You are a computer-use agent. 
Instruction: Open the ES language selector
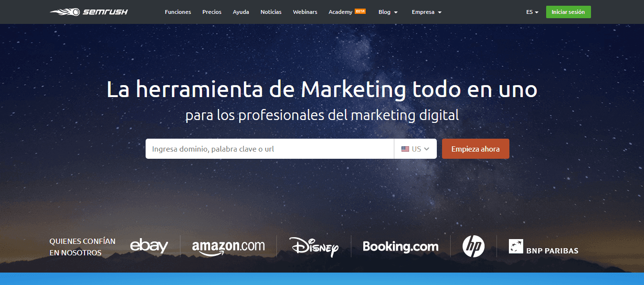pos(532,12)
